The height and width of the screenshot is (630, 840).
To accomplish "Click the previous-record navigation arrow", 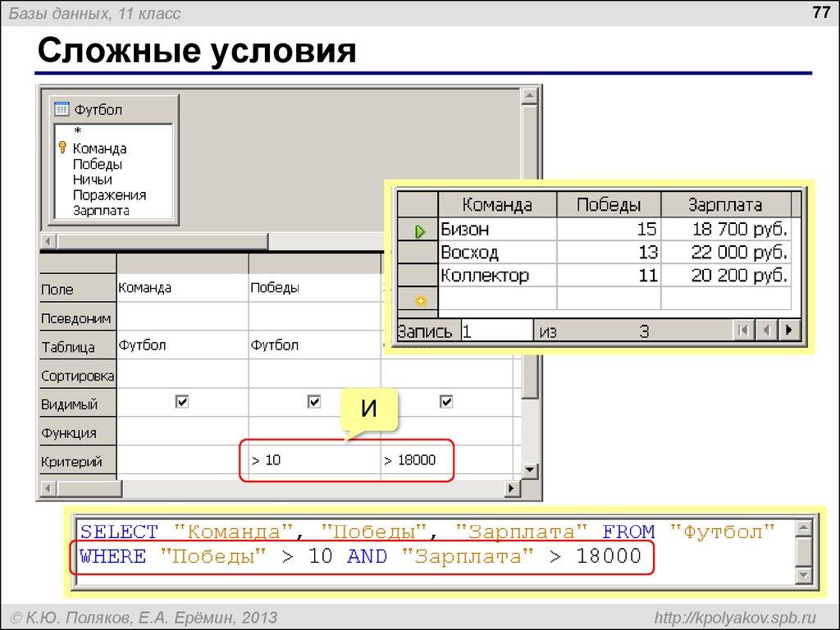I will coord(765,330).
